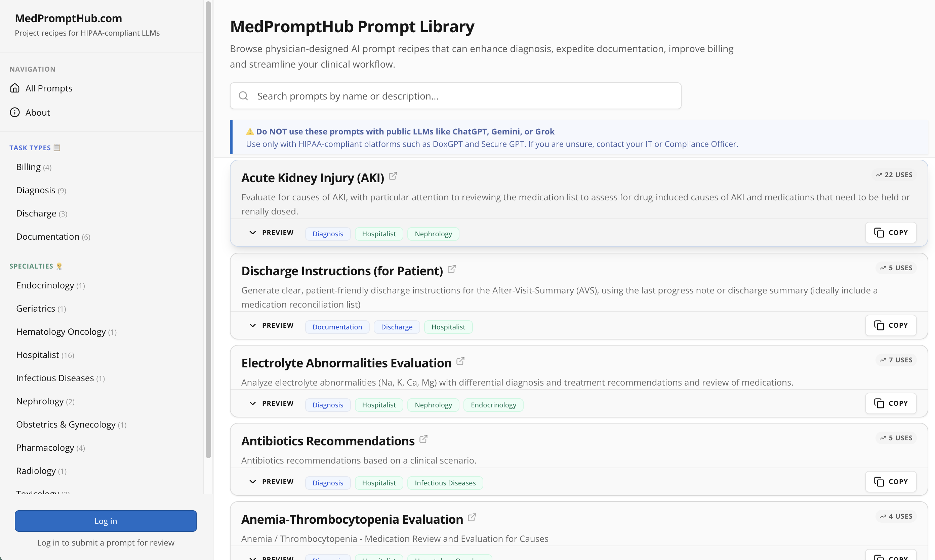Screen dimensions: 935x560
Task: Open the external link icon next to Electrolyte Abnormalities Evaluation
Action: [460, 361]
